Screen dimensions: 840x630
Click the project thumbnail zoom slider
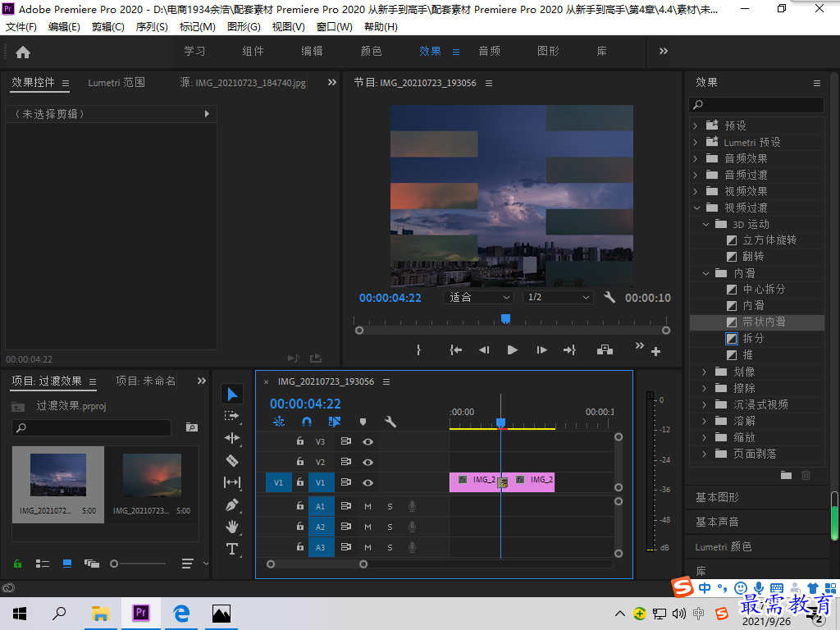coord(138,564)
